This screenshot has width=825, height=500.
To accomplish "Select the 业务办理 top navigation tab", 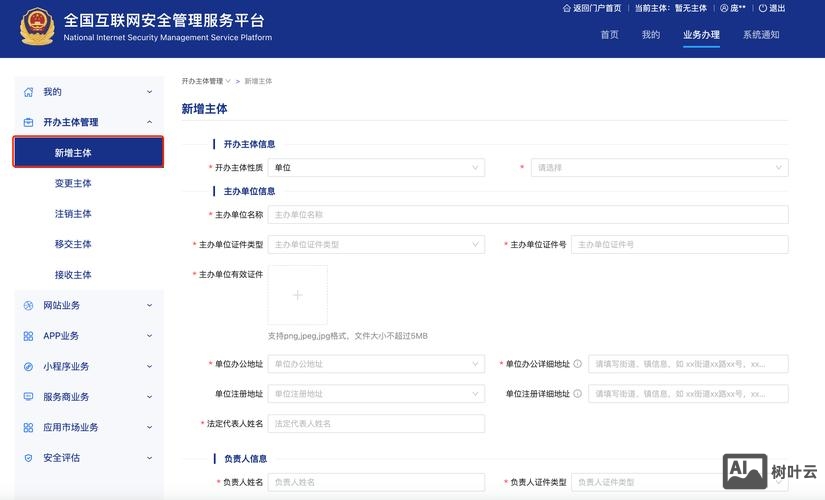I will tap(701, 35).
